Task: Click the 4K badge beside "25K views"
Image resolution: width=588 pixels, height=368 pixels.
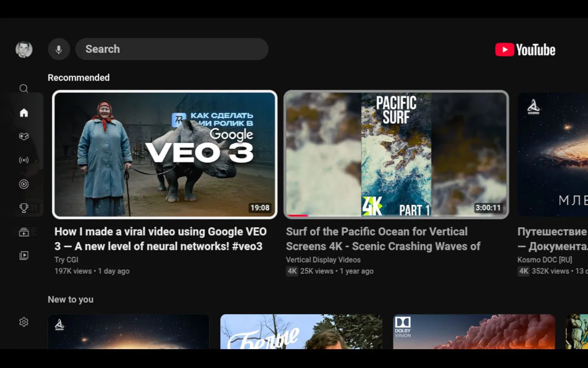Action: 292,271
